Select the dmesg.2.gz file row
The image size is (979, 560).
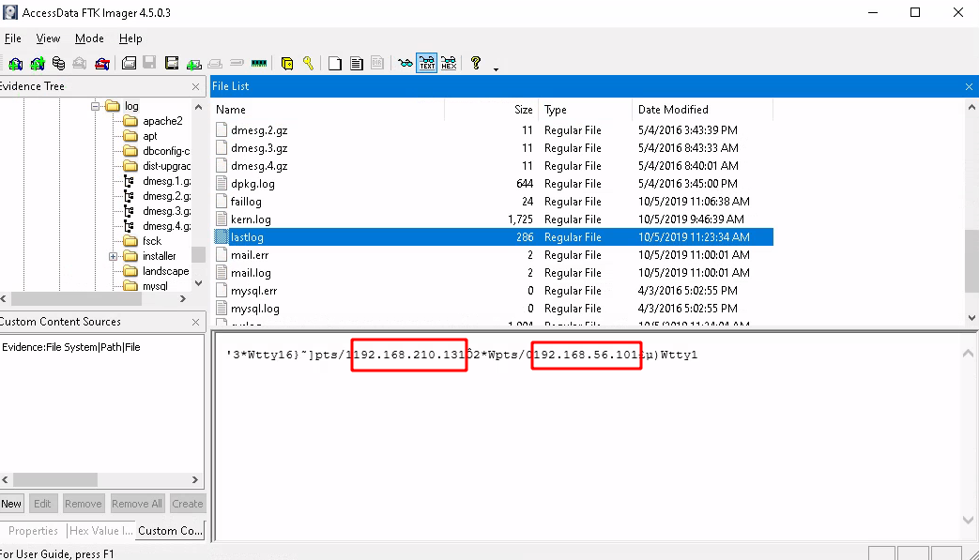point(493,130)
